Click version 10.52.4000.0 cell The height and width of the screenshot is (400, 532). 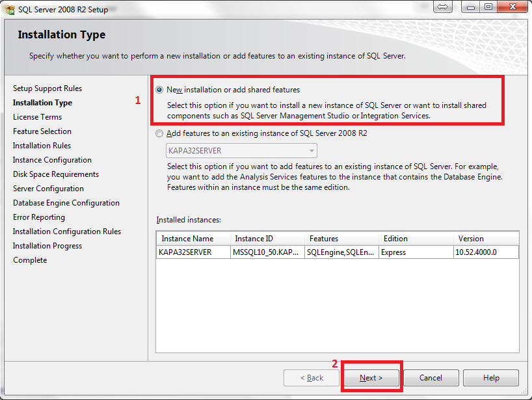[486, 252]
